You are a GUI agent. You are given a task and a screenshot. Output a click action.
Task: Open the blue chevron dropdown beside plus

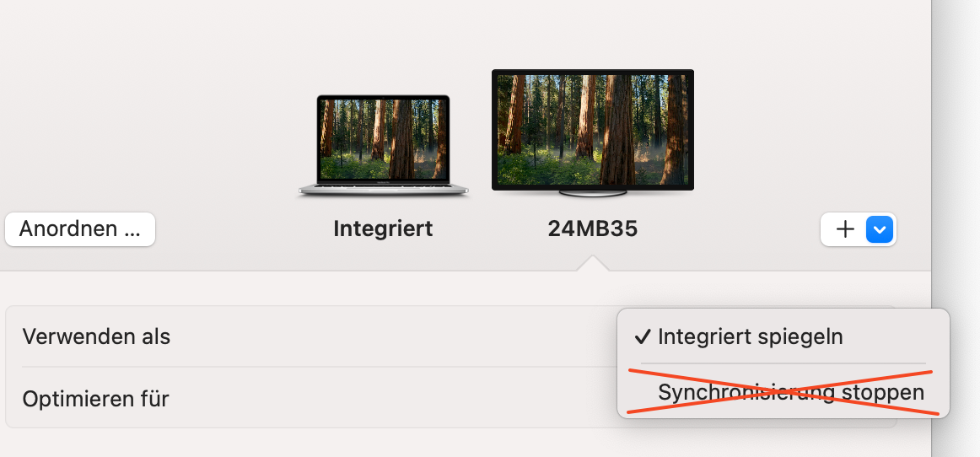(x=880, y=229)
